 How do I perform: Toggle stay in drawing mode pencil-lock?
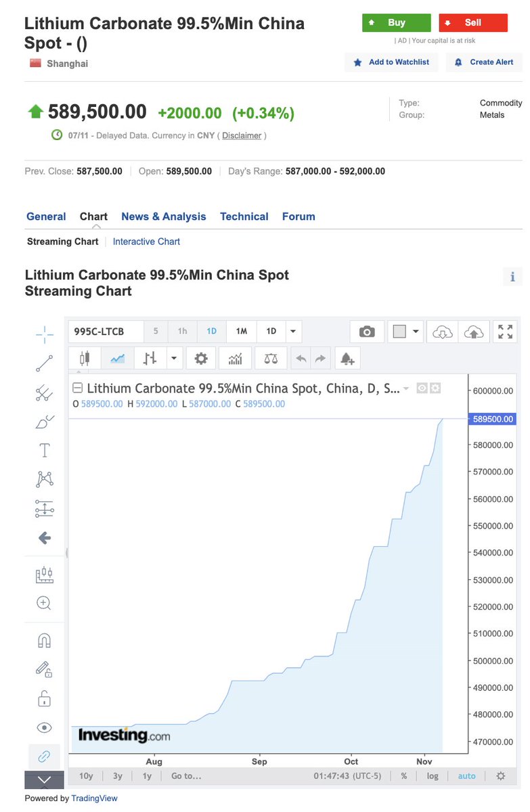coord(45,670)
